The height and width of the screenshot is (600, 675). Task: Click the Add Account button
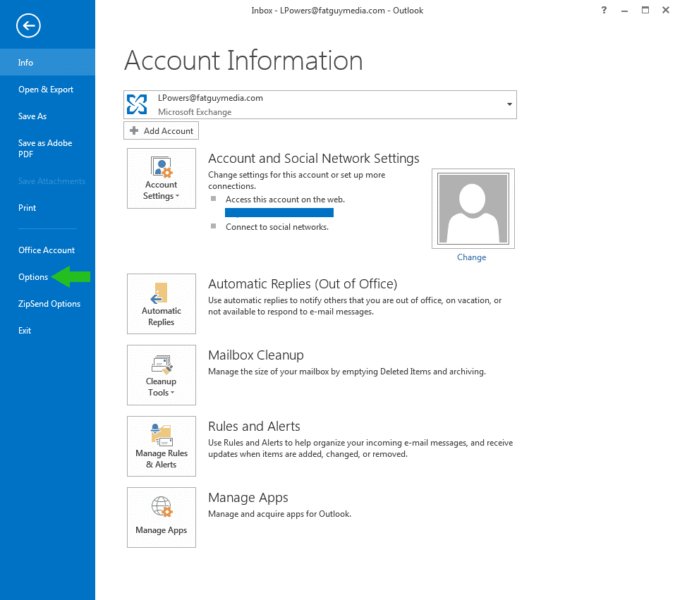click(161, 131)
